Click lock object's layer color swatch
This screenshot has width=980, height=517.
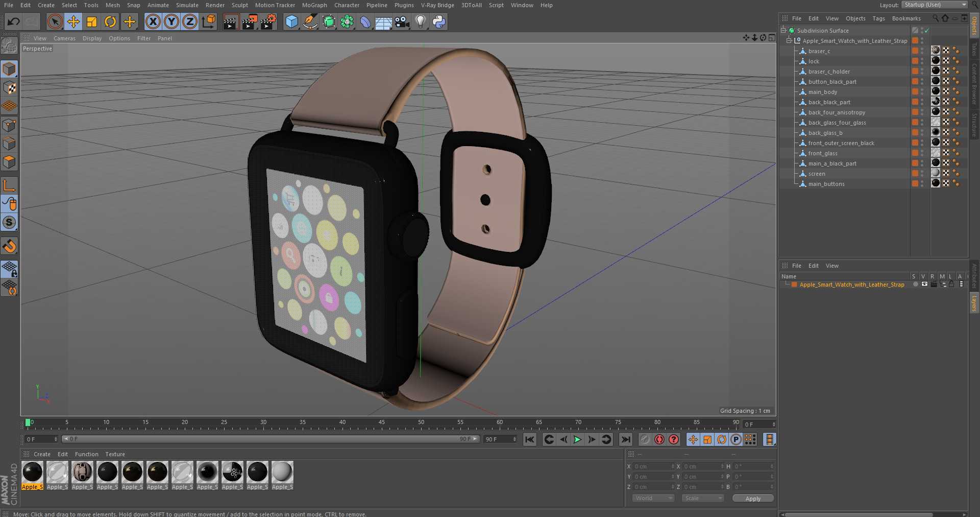click(915, 61)
